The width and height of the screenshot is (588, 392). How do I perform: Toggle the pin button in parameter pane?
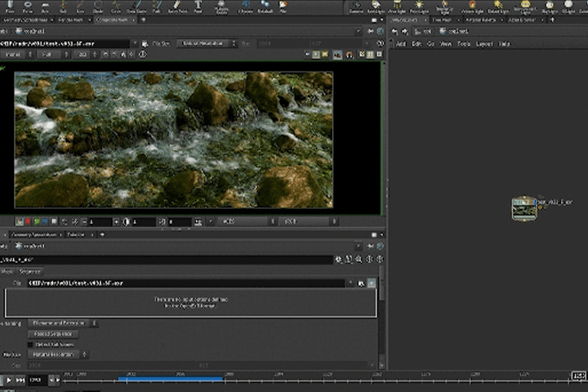tap(371, 246)
